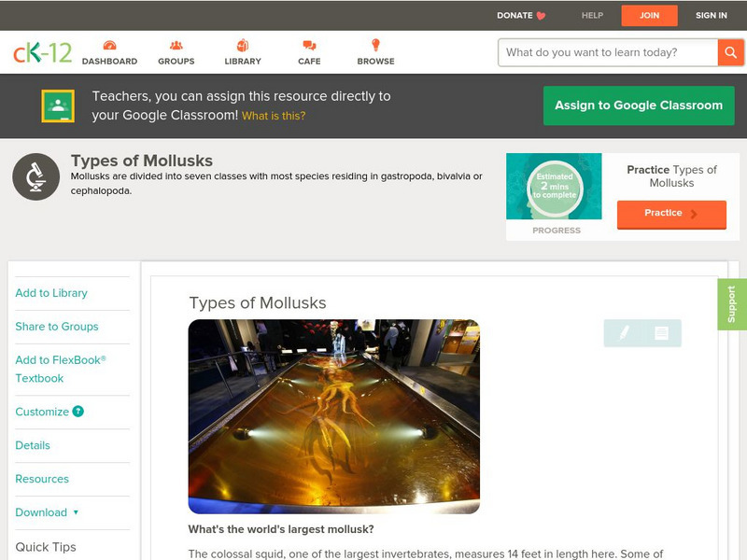The height and width of the screenshot is (560, 747).
Task: Open the Library icon in navigation
Action: (x=243, y=46)
